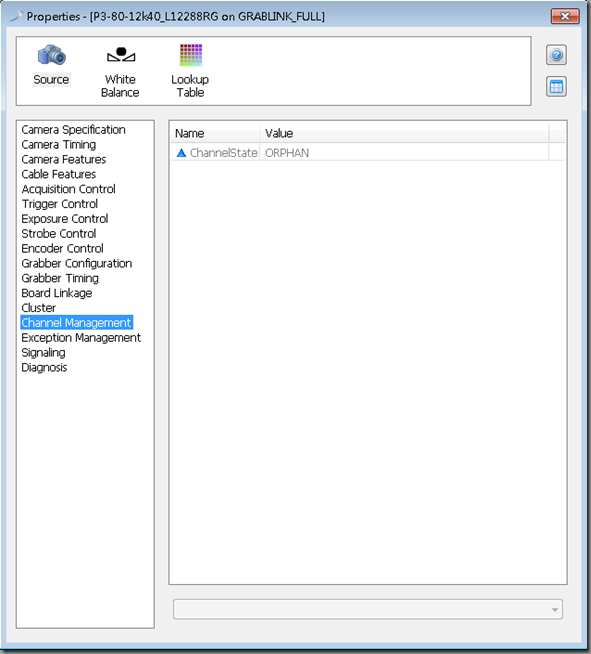Select Camera Features in the list
Screen dimensions: 591x654
click(x=64, y=159)
